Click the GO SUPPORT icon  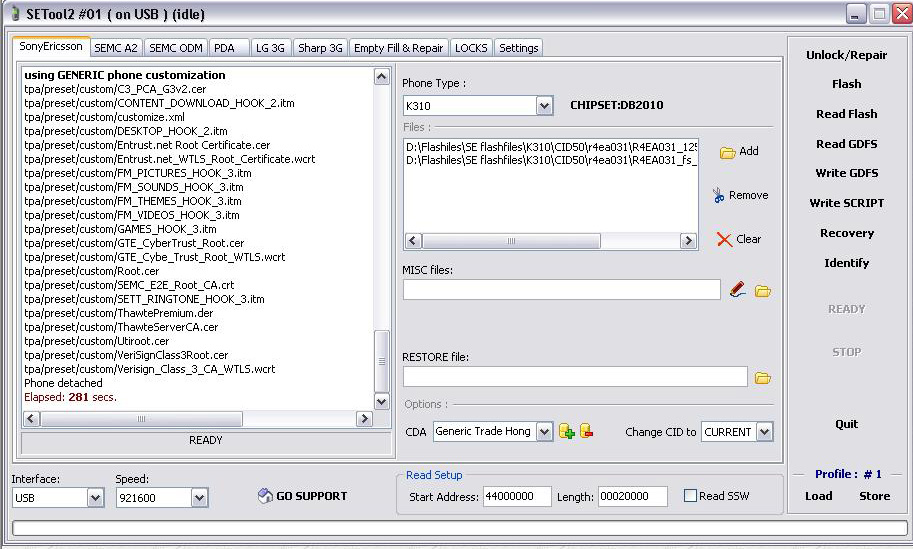point(265,495)
